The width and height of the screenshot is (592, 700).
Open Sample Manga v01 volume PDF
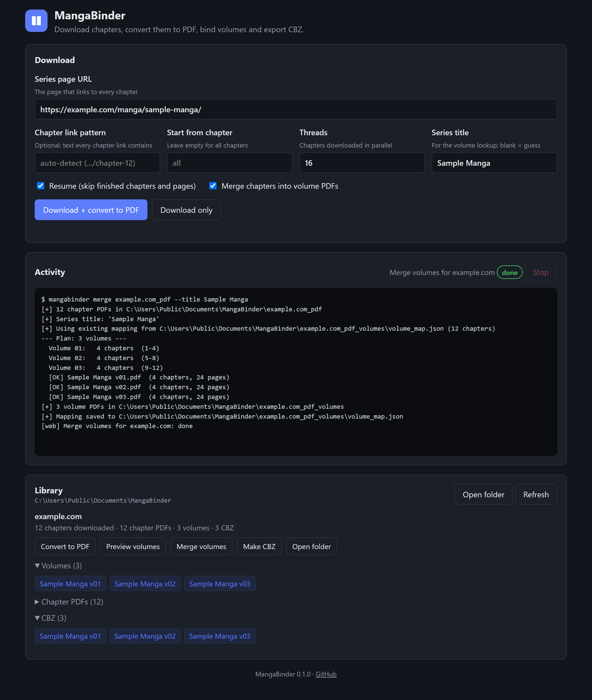(70, 583)
